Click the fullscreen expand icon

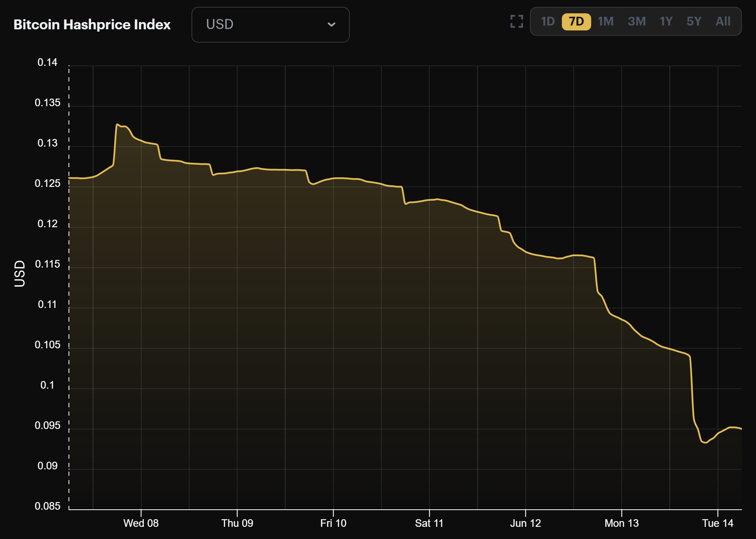[516, 22]
